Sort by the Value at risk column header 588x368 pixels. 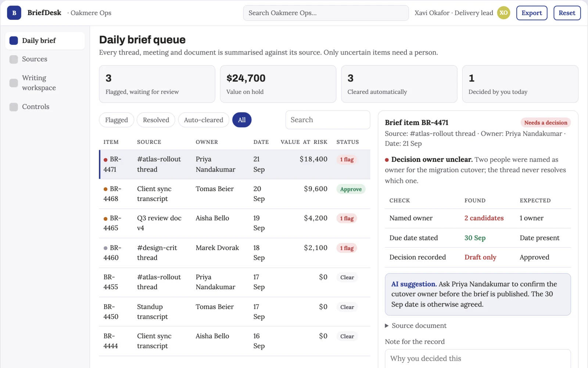pyautogui.click(x=304, y=142)
